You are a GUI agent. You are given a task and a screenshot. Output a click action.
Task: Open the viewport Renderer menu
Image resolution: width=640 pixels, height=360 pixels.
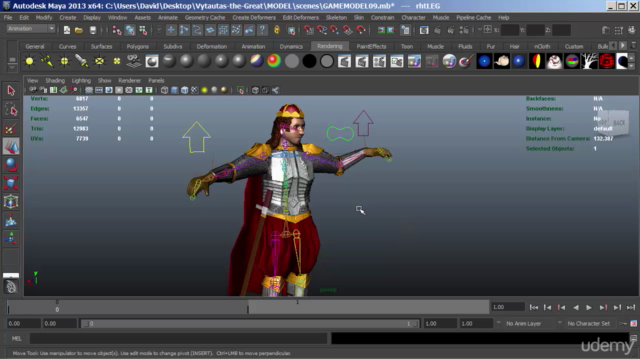pyautogui.click(x=129, y=80)
